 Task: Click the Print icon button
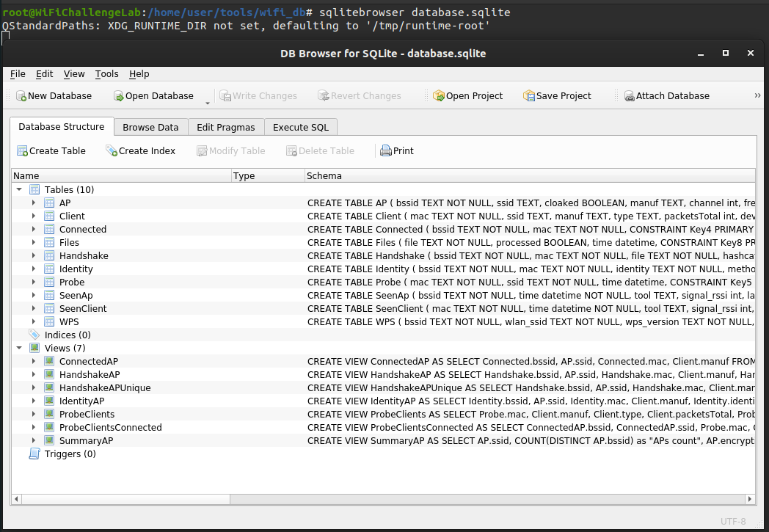click(x=386, y=151)
